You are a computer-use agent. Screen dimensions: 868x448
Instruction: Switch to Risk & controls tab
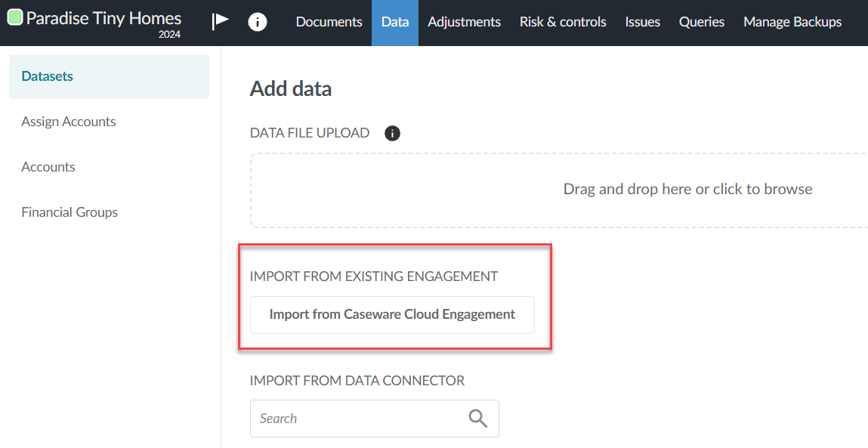click(x=563, y=22)
